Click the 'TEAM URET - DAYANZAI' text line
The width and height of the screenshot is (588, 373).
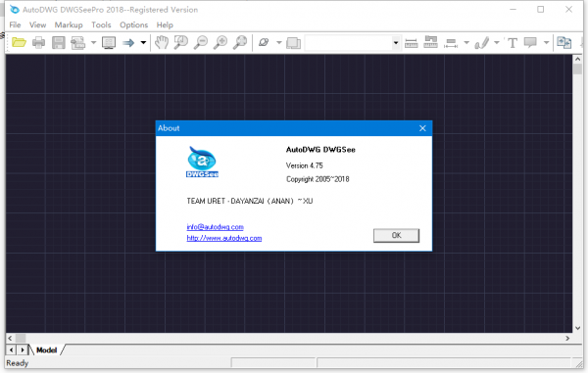(250, 201)
